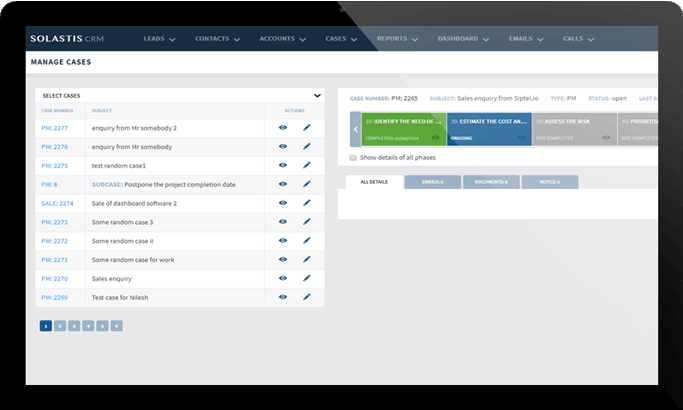
Task: Edit case PM: 2272 via pencil icon
Action: tap(307, 240)
